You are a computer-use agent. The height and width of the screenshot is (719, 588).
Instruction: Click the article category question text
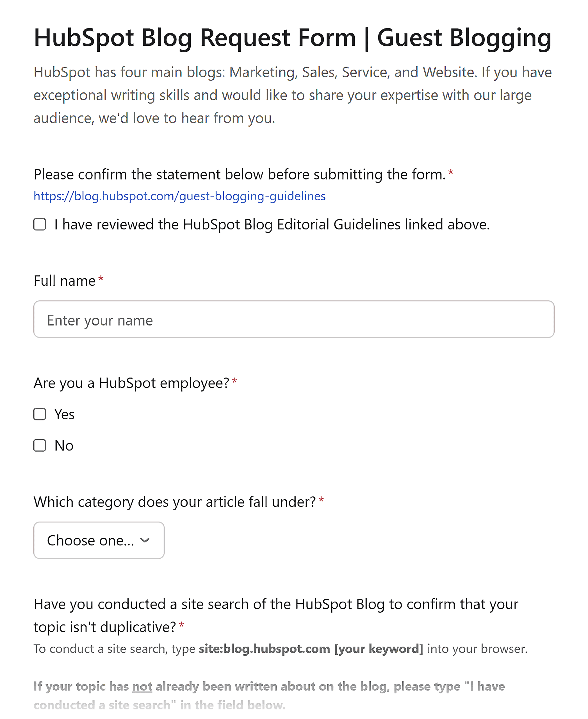[x=176, y=502]
